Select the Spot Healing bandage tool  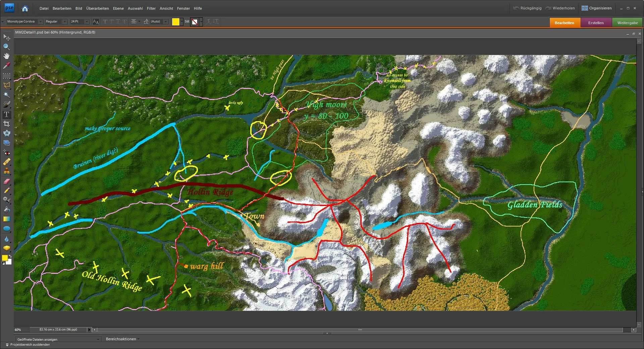tap(7, 162)
